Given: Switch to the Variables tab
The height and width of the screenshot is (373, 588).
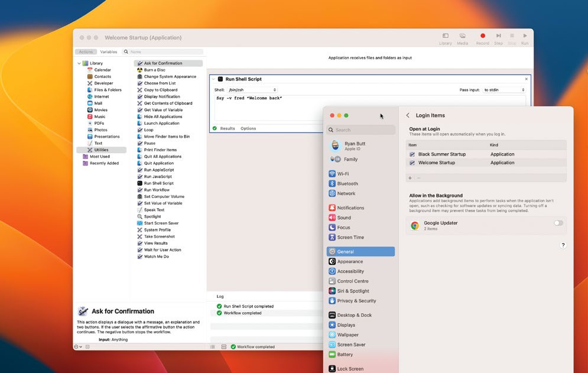Looking at the screenshot, I should point(108,52).
